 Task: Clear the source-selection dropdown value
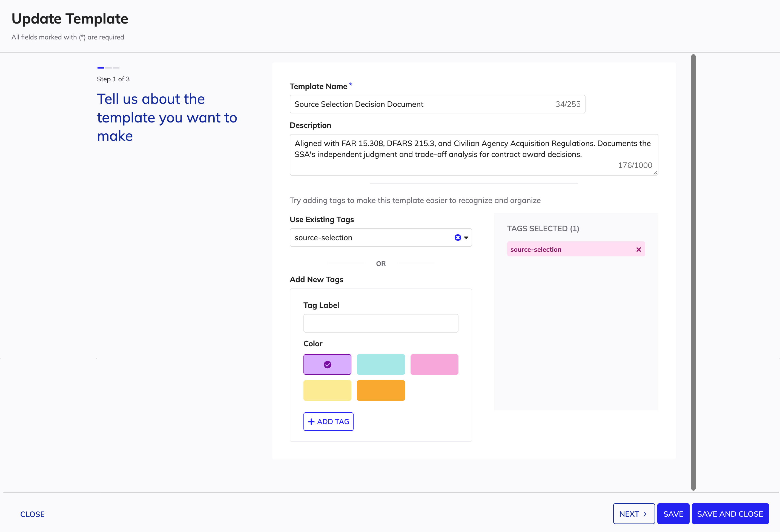tap(458, 238)
